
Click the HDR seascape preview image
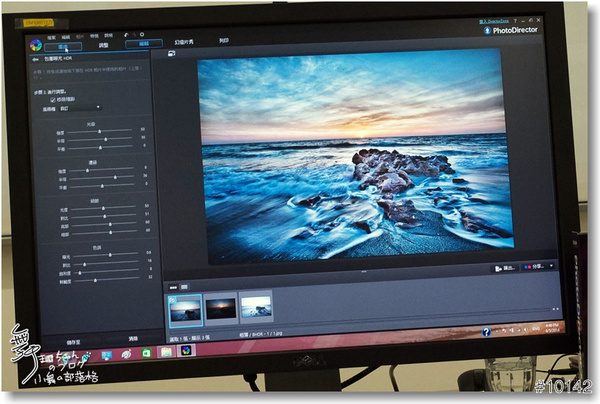[x=356, y=155]
